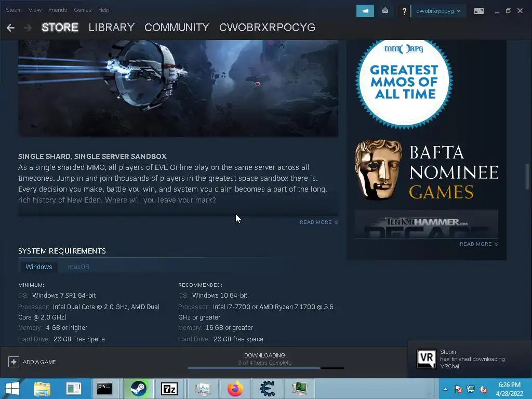This screenshot has width=532, height=399.
Task: Click the plus icon beside Add a Game
Action: [x=14, y=362]
